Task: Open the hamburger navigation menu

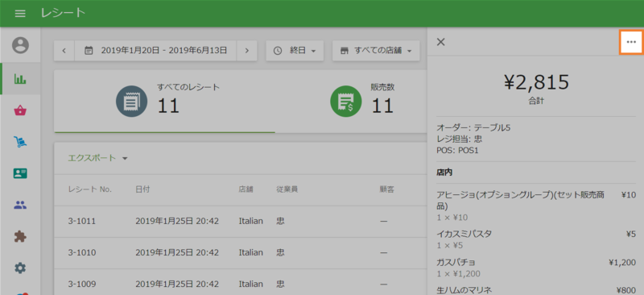Action: (20, 13)
